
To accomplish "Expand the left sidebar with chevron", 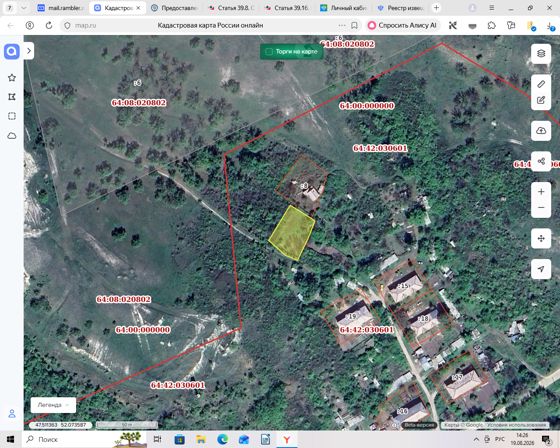I will [29, 51].
